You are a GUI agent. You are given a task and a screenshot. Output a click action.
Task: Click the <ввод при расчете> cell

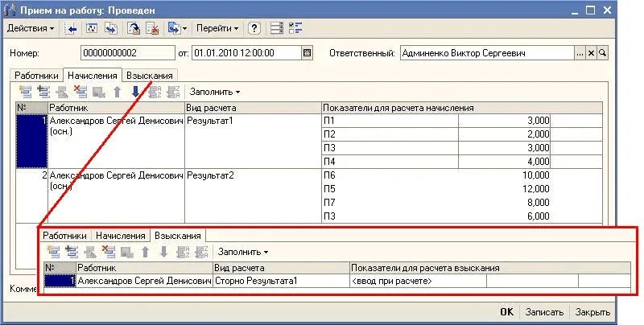pyautogui.click(x=418, y=281)
